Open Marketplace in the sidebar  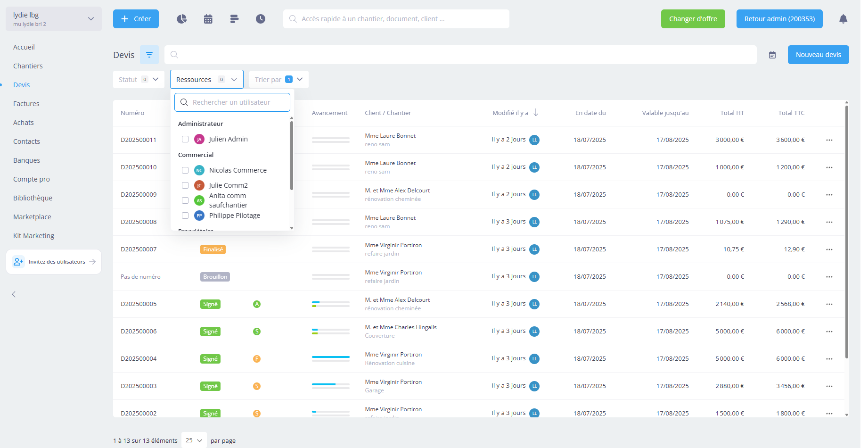tap(32, 217)
